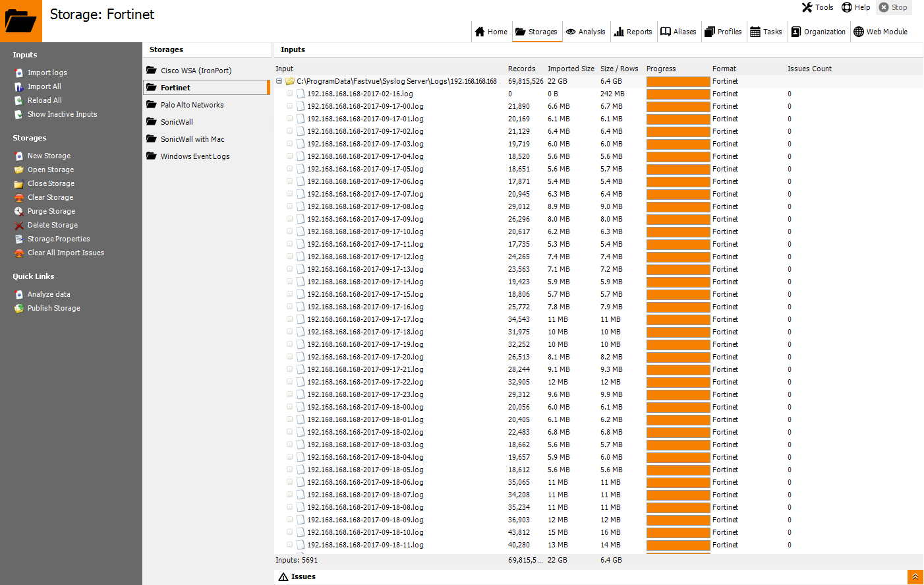The width and height of the screenshot is (924, 585).
Task: Click the Reload All icon
Action: tap(19, 100)
